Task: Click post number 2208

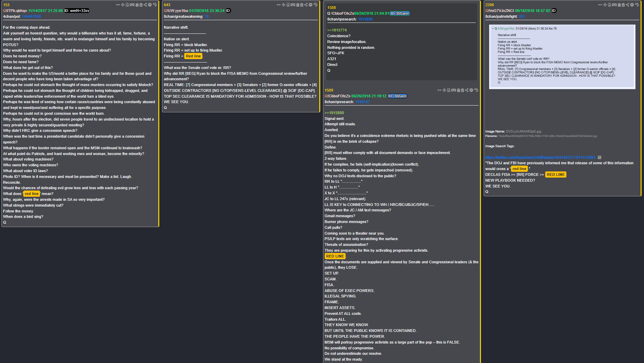Action: click(489, 5)
